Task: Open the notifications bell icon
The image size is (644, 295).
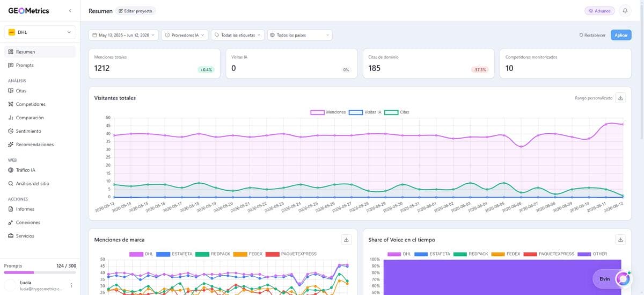Action: [x=625, y=11]
